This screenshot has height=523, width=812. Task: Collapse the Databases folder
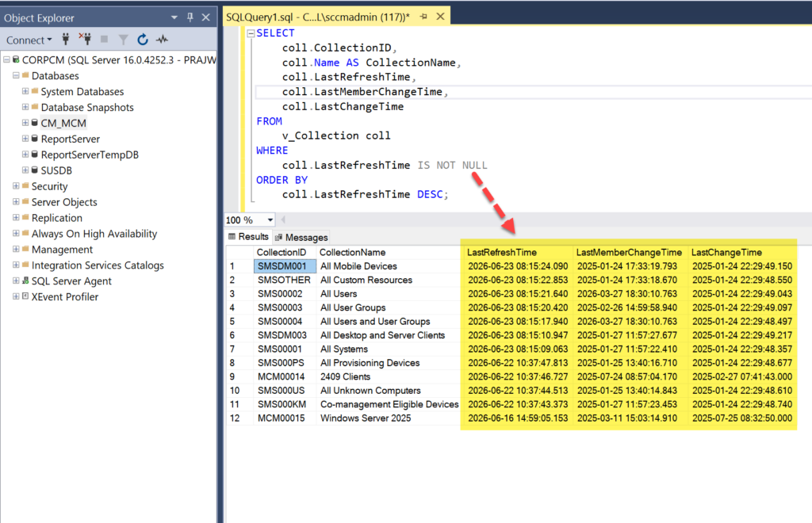[16, 75]
